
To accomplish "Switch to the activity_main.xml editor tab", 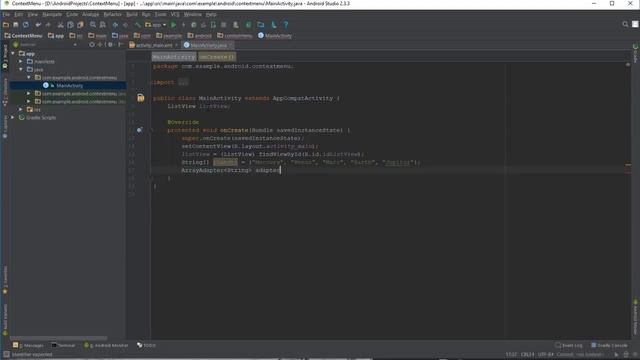I will click(153, 45).
